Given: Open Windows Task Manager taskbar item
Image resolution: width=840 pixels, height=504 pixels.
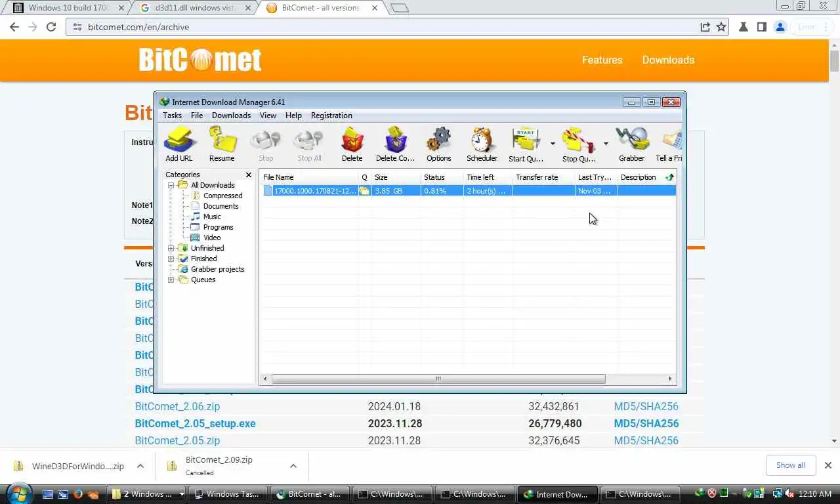Looking at the screenshot, I should point(228,494).
